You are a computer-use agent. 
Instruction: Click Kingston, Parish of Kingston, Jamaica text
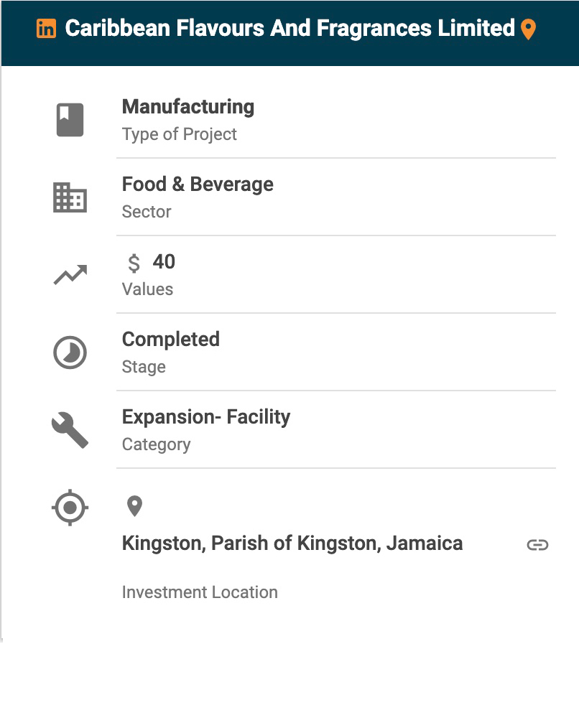pos(292,543)
